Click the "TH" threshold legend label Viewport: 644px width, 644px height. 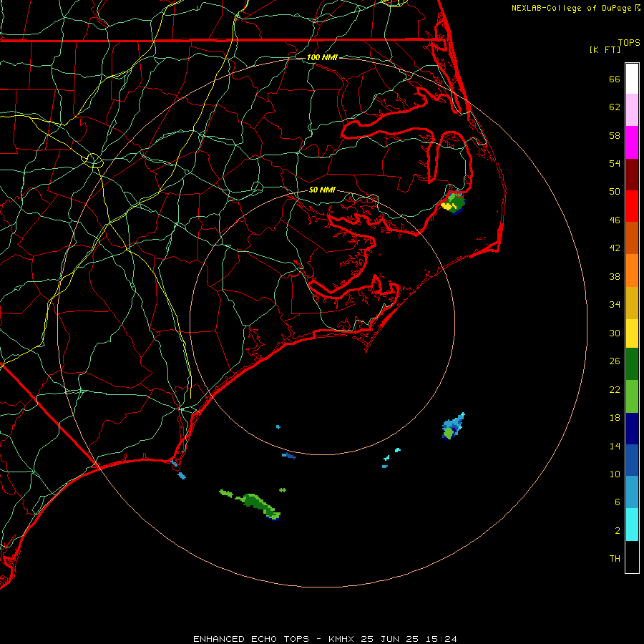pos(615,559)
